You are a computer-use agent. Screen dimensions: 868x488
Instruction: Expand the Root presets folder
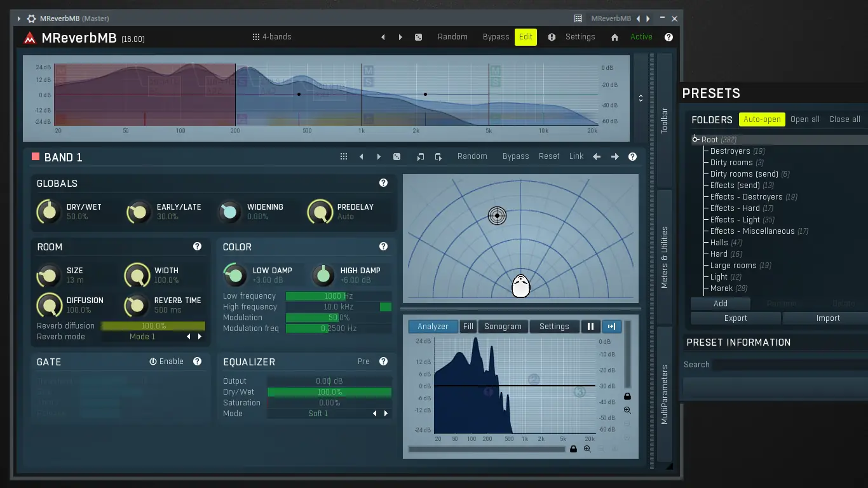coord(696,139)
